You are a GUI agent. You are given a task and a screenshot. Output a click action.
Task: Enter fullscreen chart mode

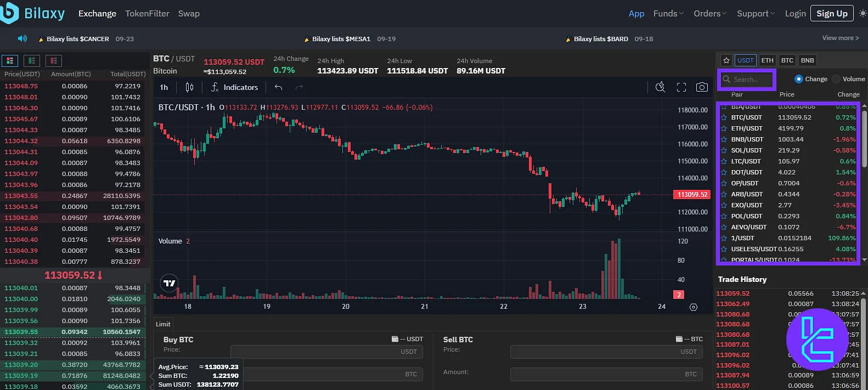[681, 87]
